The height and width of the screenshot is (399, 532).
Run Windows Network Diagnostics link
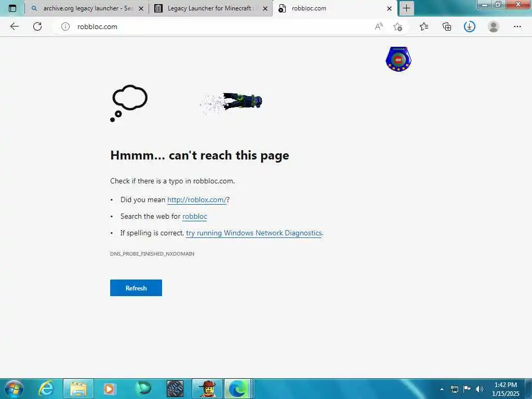pos(254,233)
